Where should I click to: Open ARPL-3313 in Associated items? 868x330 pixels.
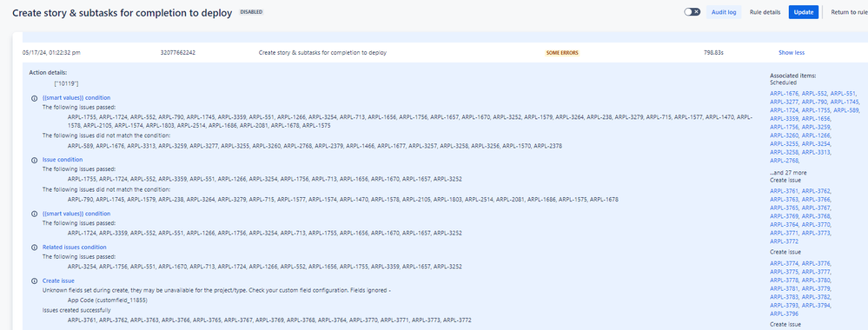point(816,152)
